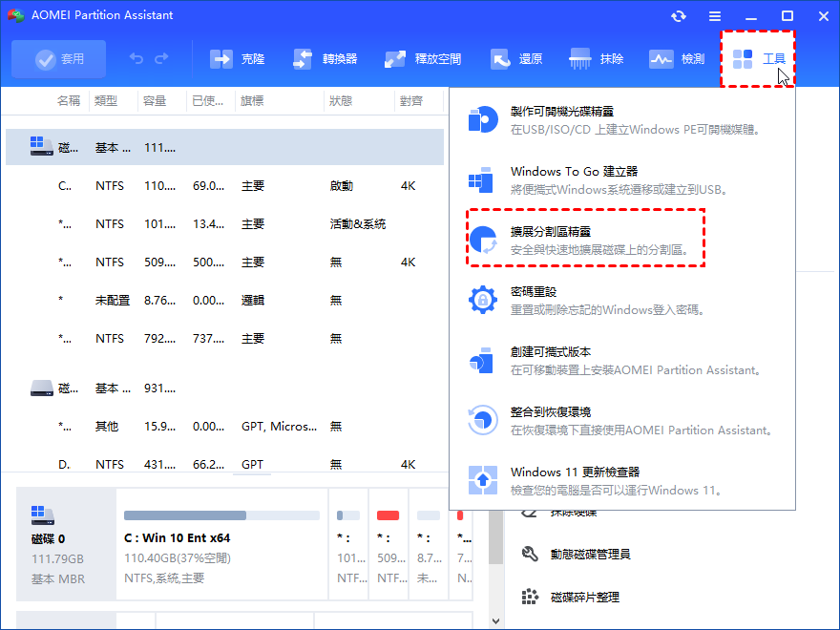Click the C: Win 10 Ent x64 partition block

coord(221,544)
